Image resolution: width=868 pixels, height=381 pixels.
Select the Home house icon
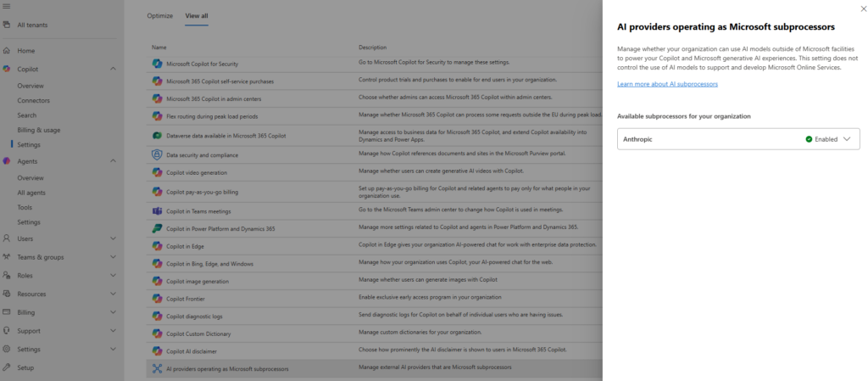click(x=7, y=50)
